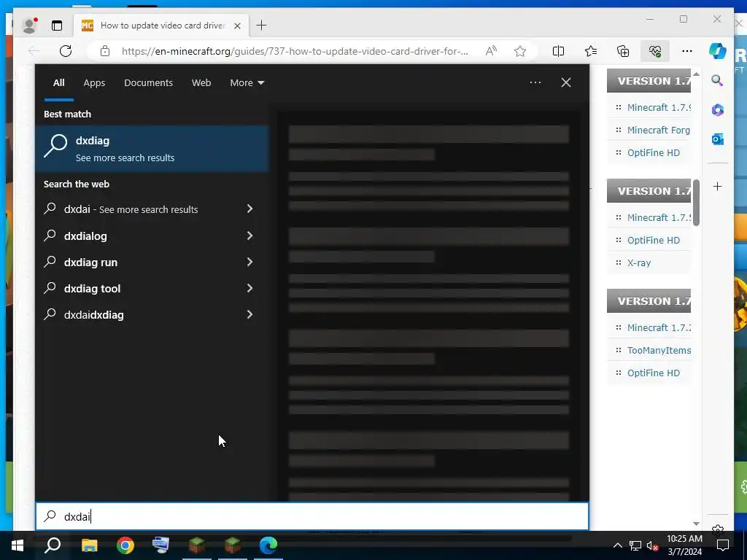
Task: Show hidden system tray icons
Action: coord(617,545)
